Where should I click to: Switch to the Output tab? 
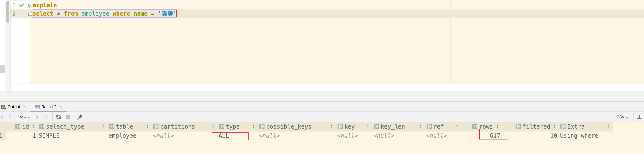pos(14,107)
